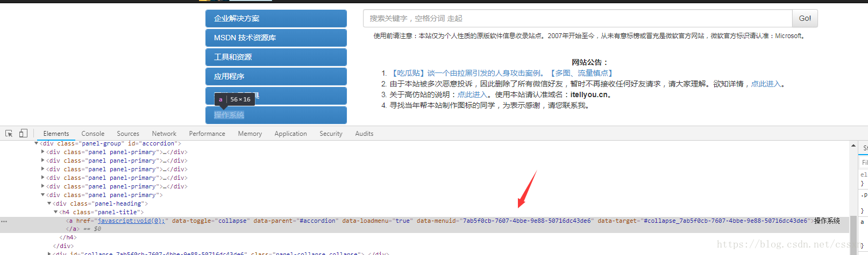Open the Elements tab
Viewport: 868px width, 255px height.
(x=56, y=134)
